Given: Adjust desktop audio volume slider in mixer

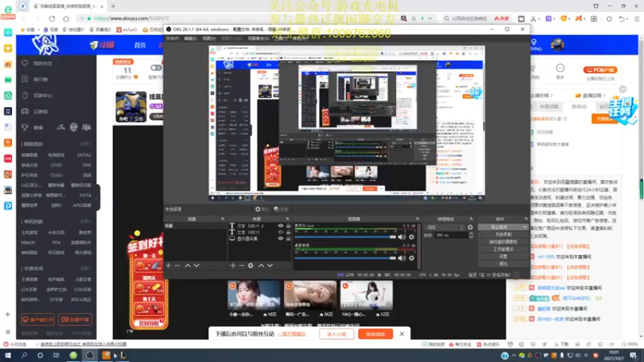Looking at the screenshot, I should [x=345, y=258].
